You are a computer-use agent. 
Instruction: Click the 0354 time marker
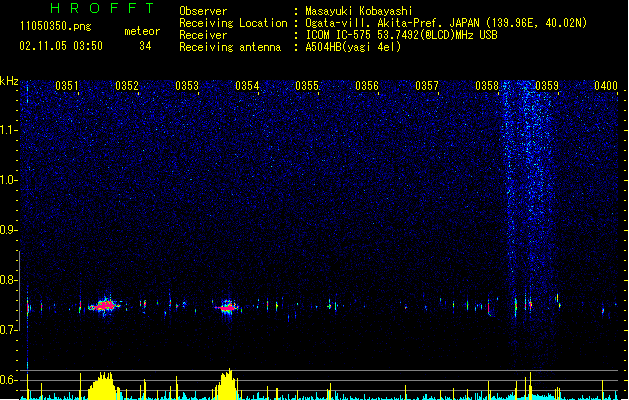(x=247, y=86)
